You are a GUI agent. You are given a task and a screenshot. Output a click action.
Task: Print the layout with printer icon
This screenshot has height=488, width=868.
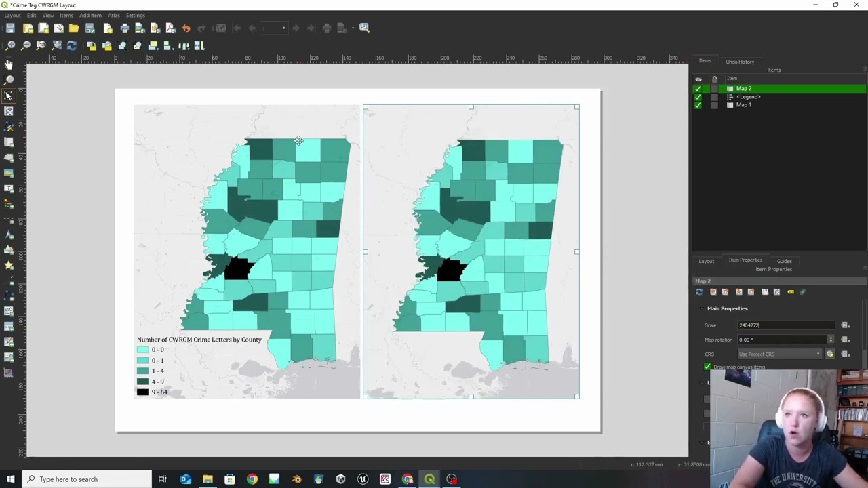point(124,28)
